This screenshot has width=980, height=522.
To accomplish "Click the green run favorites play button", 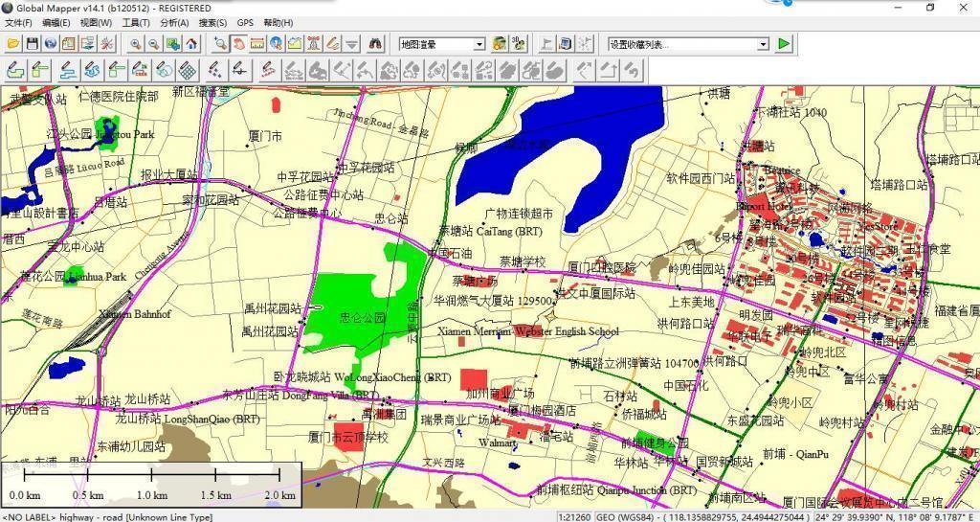I will 784,44.
